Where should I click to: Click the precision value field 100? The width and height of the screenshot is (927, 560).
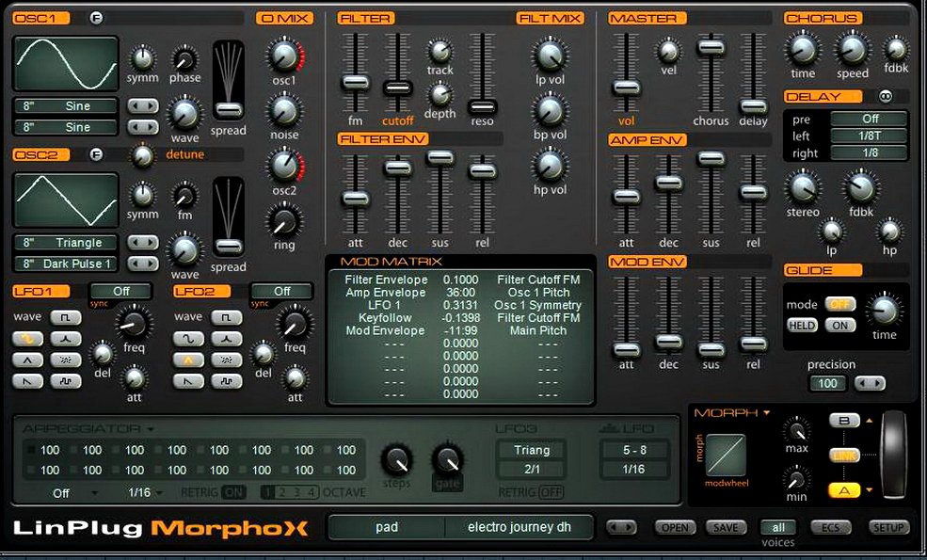827,384
